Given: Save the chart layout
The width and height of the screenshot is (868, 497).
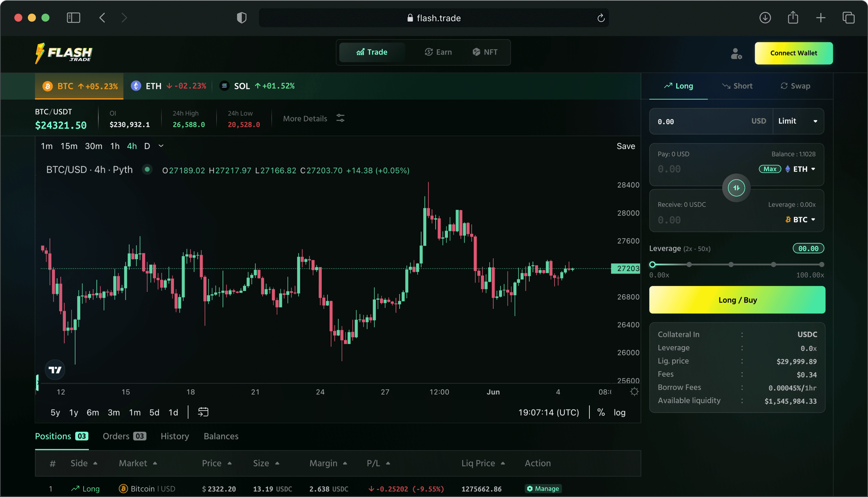Looking at the screenshot, I should pos(626,146).
